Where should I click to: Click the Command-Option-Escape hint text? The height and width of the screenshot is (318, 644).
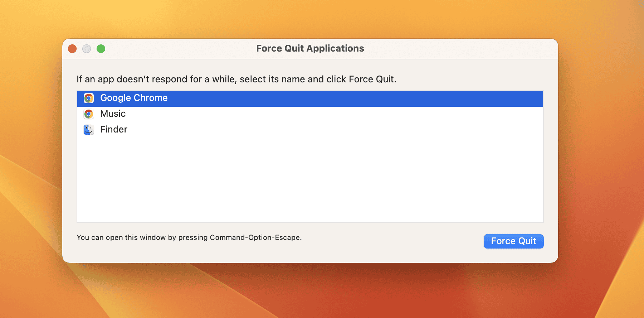tap(189, 237)
